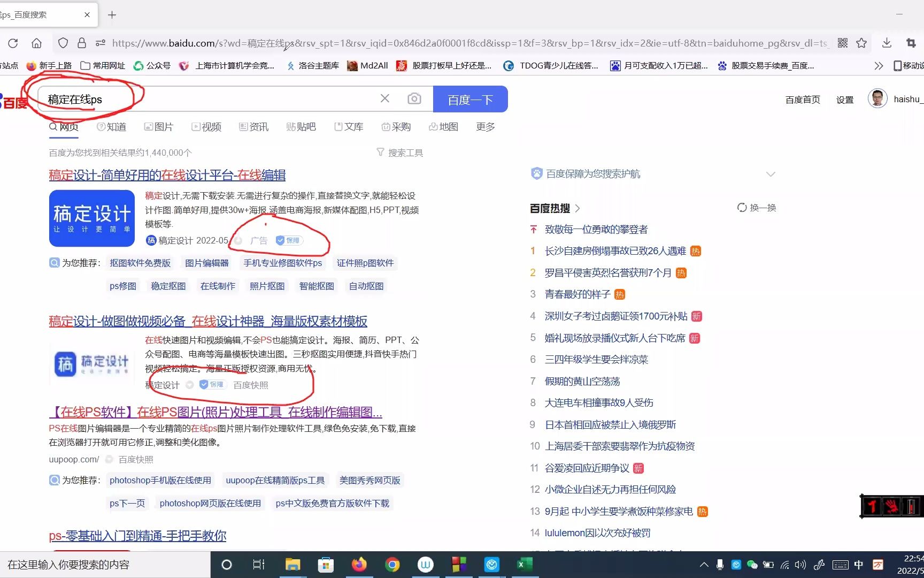Click the microphone tray icon
Viewport: 924px width, 578px height.
pos(720,565)
